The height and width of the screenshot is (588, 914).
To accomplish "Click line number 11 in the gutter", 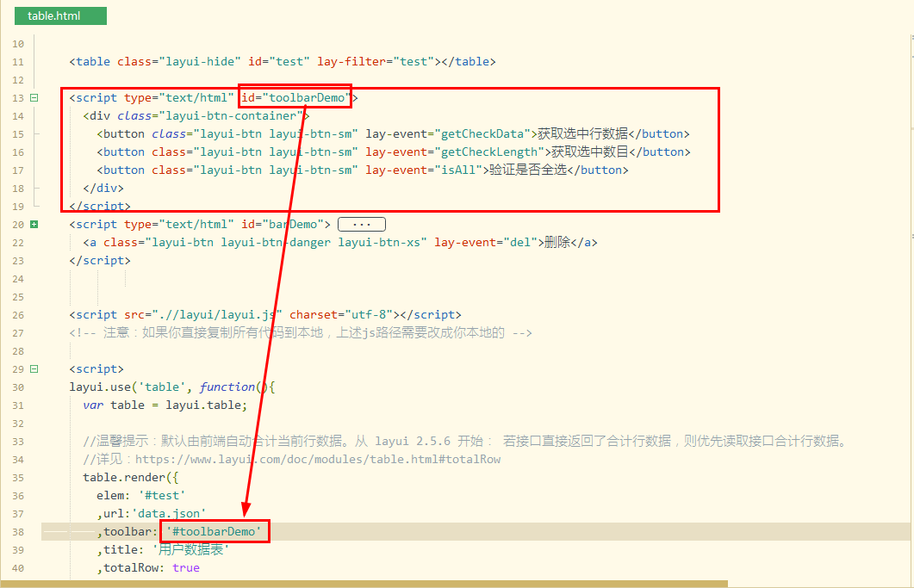I will 18,62.
